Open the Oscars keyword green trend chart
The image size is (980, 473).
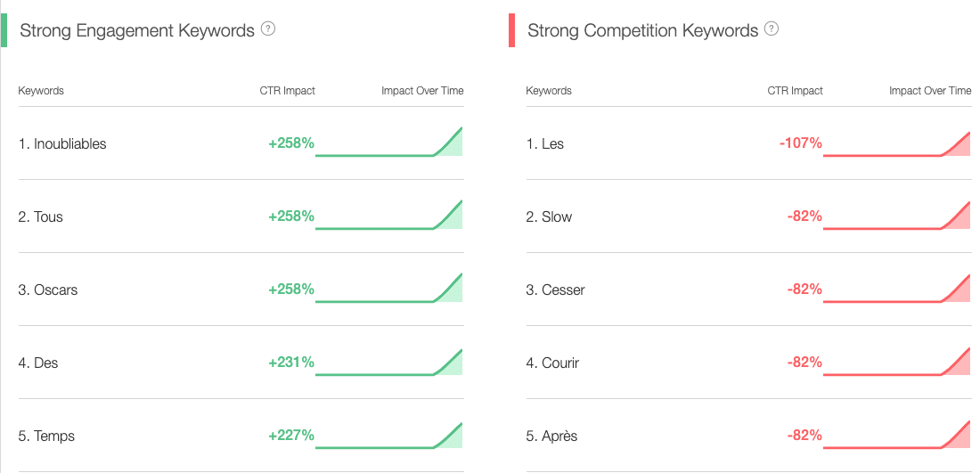pyautogui.click(x=388, y=288)
